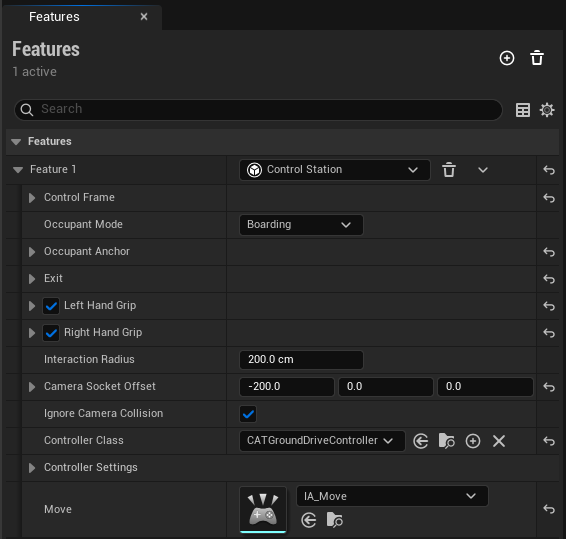Image resolution: width=566 pixels, height=539 pixels.
Task: Reset Camera Socket Offset to default
Action: click(x=549, y=387)
